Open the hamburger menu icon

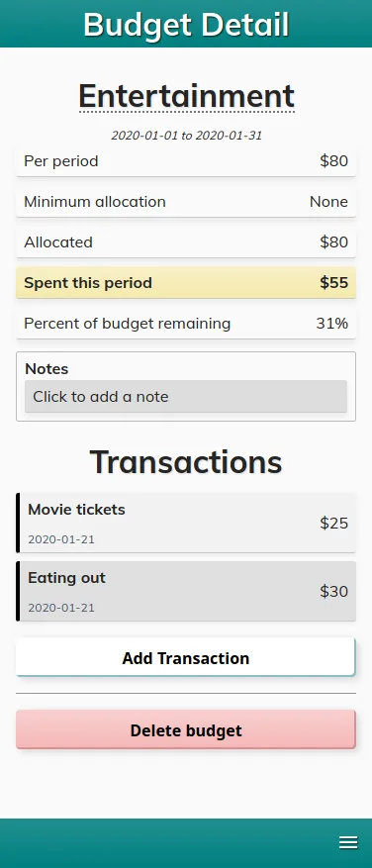point(348,842)
